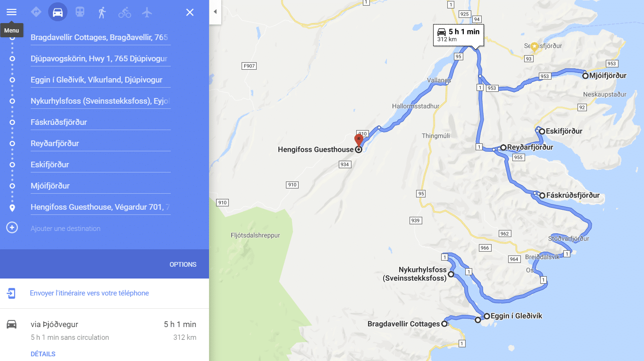Close the directions panel with X
Viewport: 644px width, 361px height.
(190, 12)
